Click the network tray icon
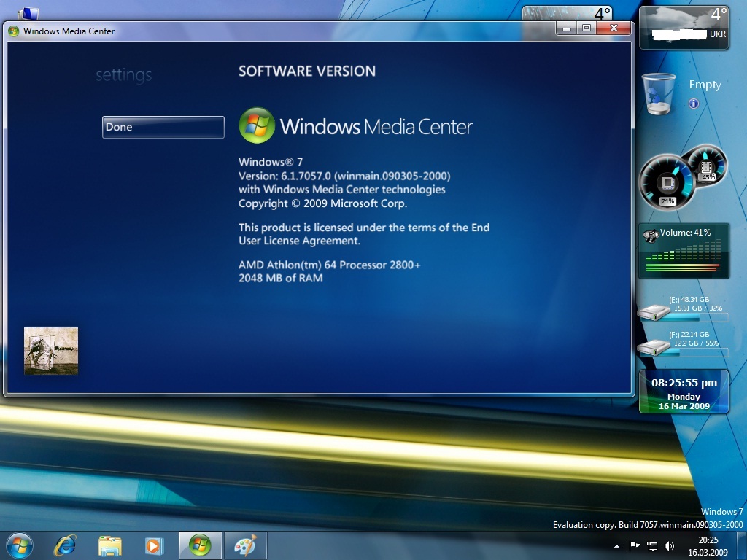Screen dimensions: 747x560 click(x=651, y=546)
